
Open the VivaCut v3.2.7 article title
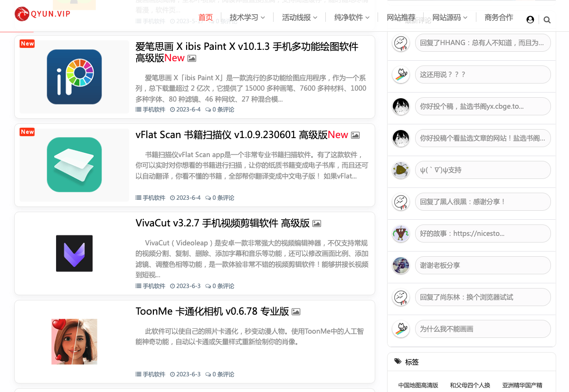point(222,223)
